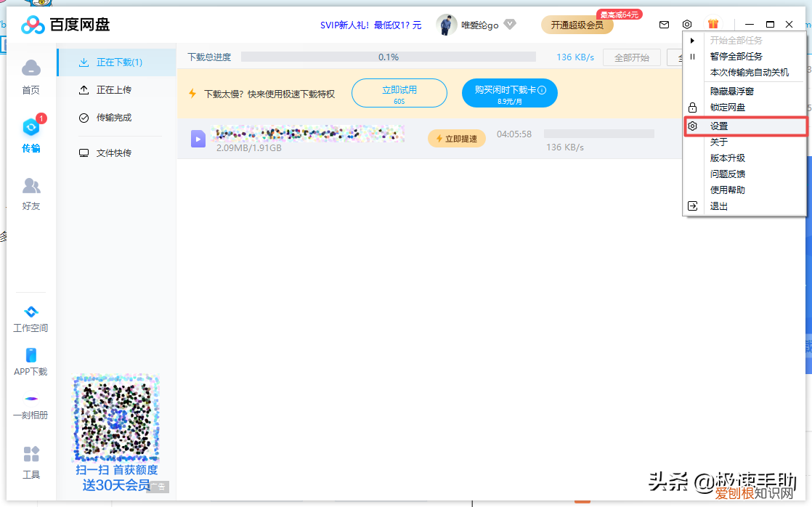812x507 pixels.
Task: Resume the download with its play button
Action: 198,139
